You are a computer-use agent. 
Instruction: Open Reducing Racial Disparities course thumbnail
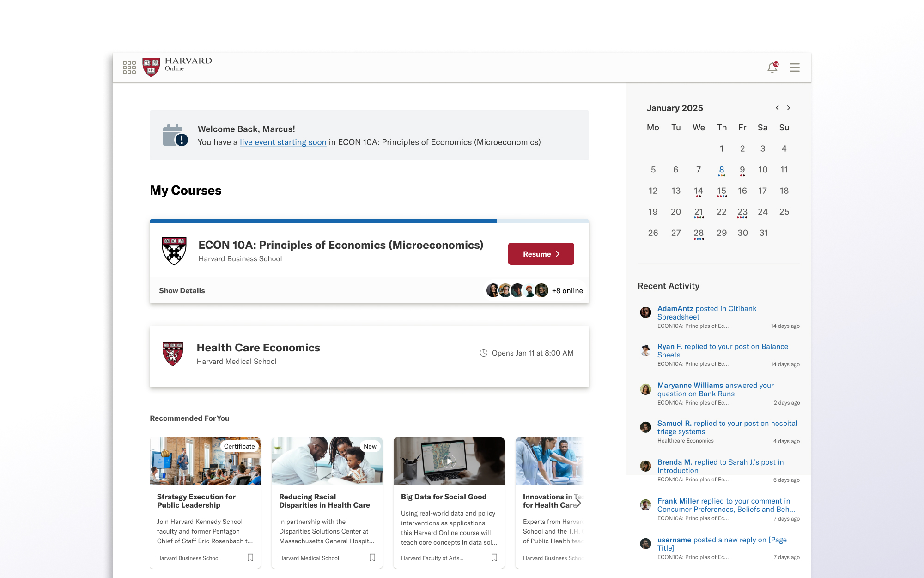(x=327, y=461)
